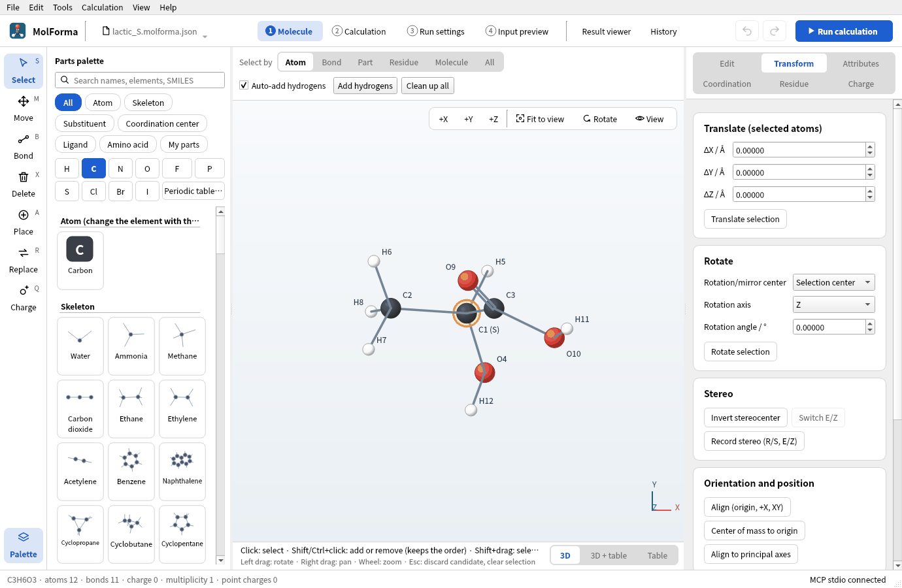Open Rotation/mirror center dropdown

[834, 283]
